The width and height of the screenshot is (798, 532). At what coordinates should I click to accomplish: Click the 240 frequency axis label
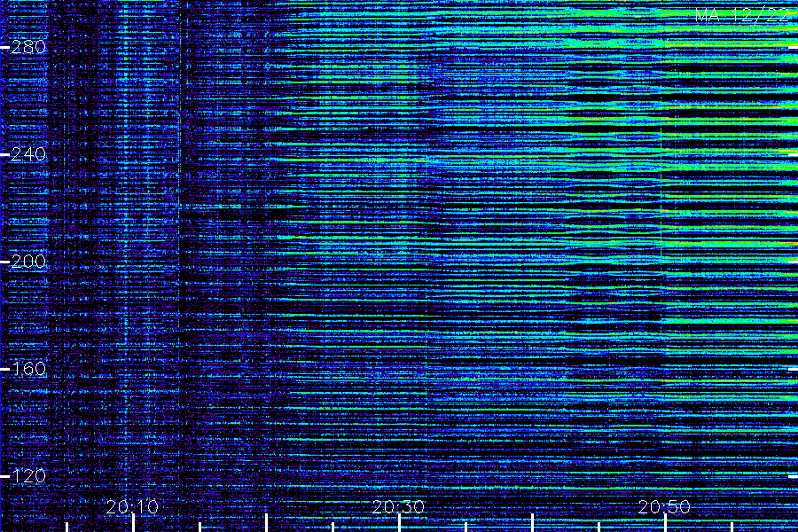28,154
